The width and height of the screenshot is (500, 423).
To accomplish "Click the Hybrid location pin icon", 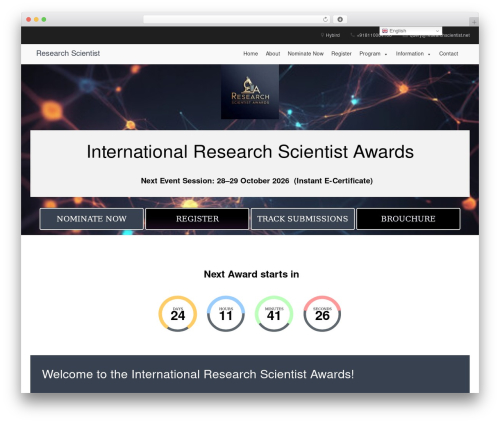I will 322,35.
